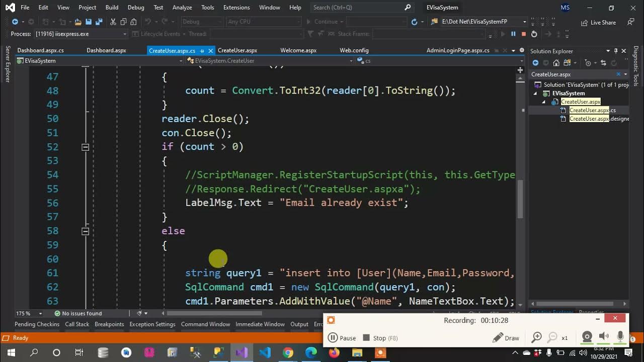Viewport: 644px width, 362px height.
Task: Open the Analyze menu
Action: tap(182, 8)
